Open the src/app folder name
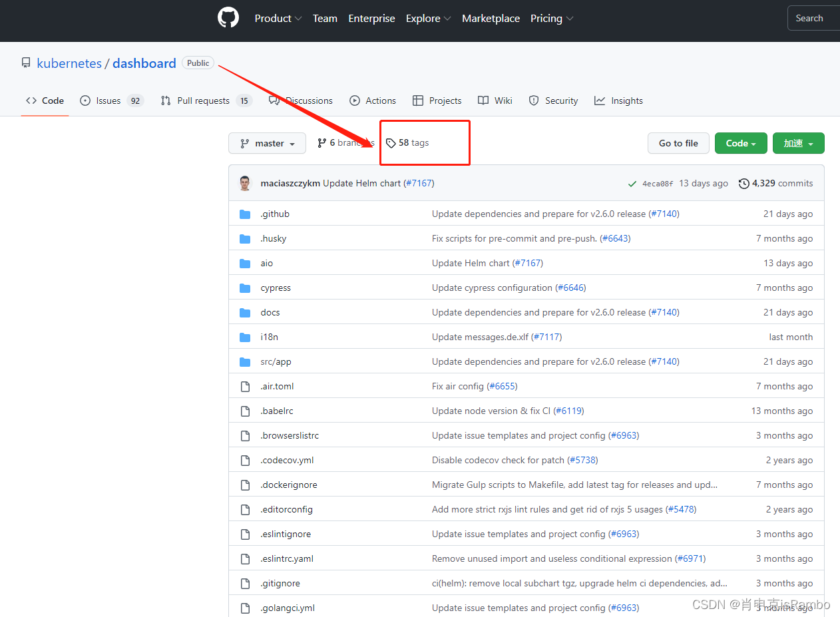 point(276,362)
